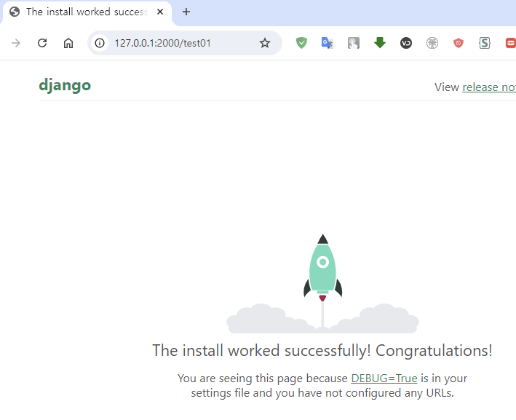
Task: Open the gray snowflake circle extension
Action: (432, 43)
